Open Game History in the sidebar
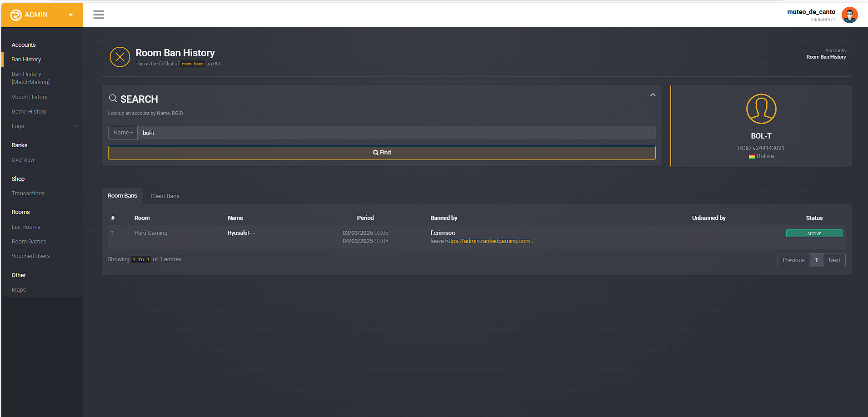The width and height of the screenshot is (868, 417). coord(29,112)
